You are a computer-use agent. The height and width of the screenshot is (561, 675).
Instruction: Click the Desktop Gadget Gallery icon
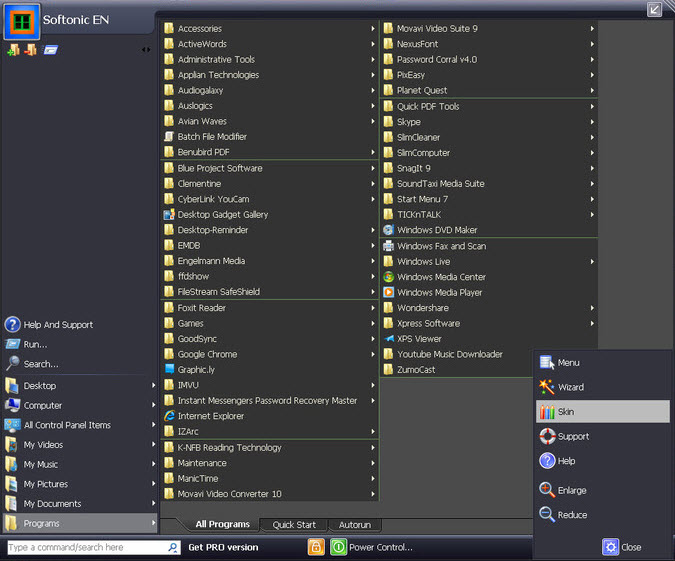169,214
